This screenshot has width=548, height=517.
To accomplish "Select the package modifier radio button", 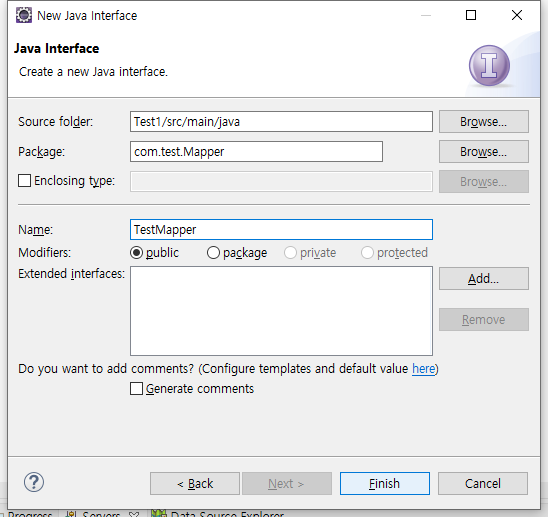I will (213, 252).
